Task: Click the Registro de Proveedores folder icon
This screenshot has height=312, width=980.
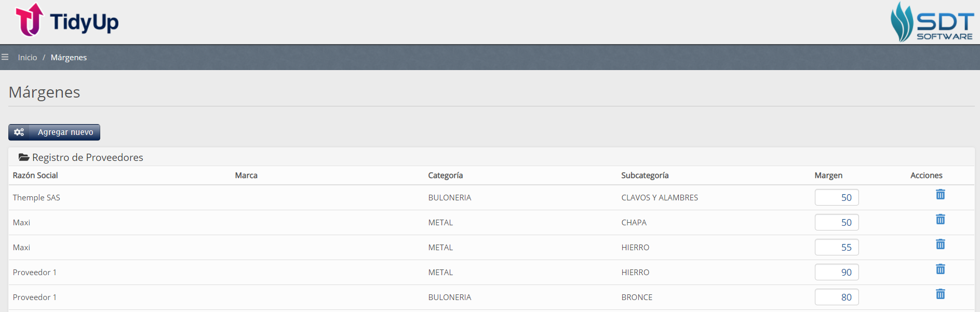Action: 23,157
